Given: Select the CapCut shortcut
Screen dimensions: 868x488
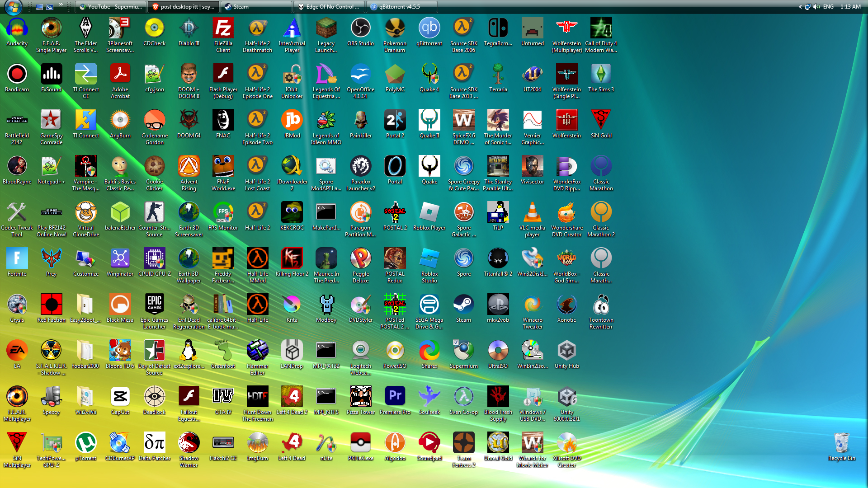Looking at the screenshot, I should pyautogui.click(x=120, y=401).
